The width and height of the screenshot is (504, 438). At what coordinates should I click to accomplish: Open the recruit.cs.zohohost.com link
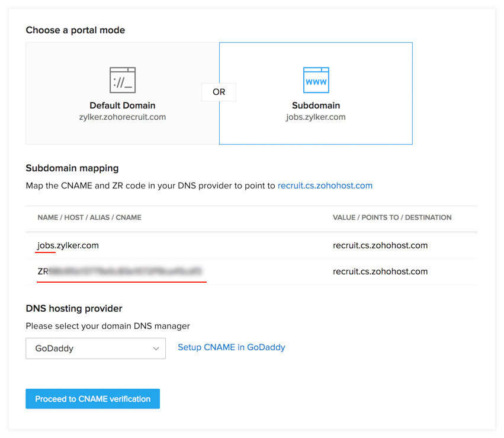tap(325, 186)
